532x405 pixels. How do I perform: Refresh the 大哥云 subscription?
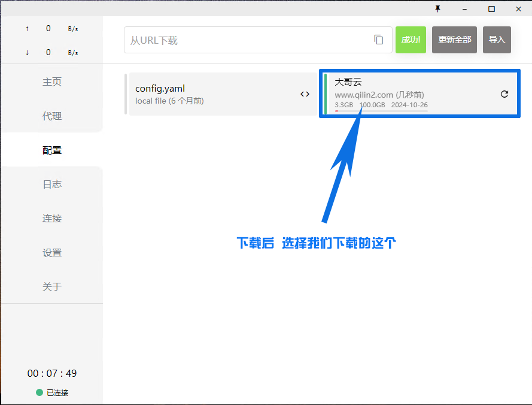504,94
